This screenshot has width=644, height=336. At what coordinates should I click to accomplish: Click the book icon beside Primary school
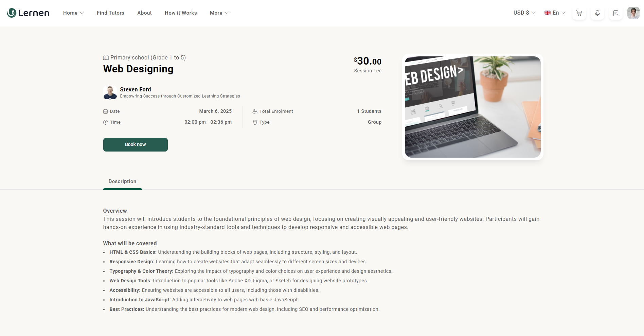106,58
